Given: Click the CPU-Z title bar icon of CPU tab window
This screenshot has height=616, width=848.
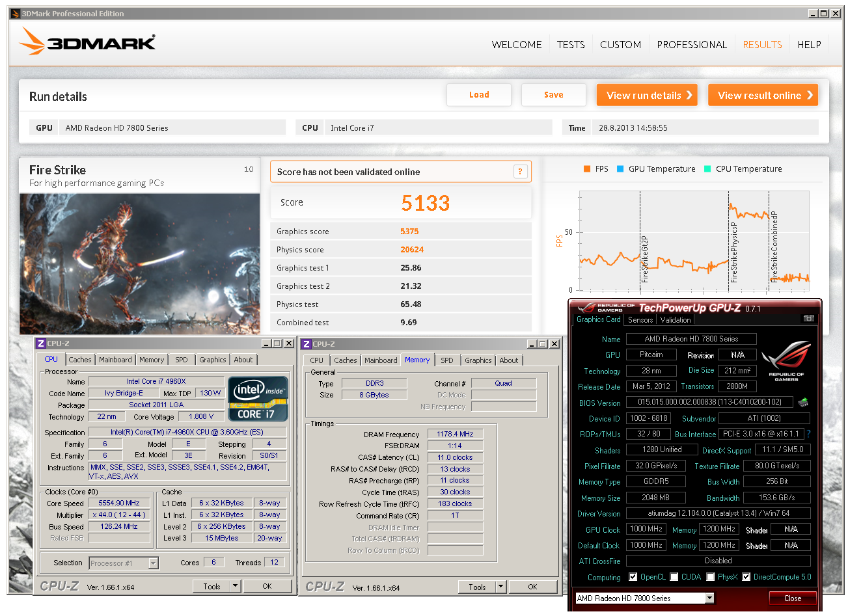Looking at the screenshot, I should 40,343.
